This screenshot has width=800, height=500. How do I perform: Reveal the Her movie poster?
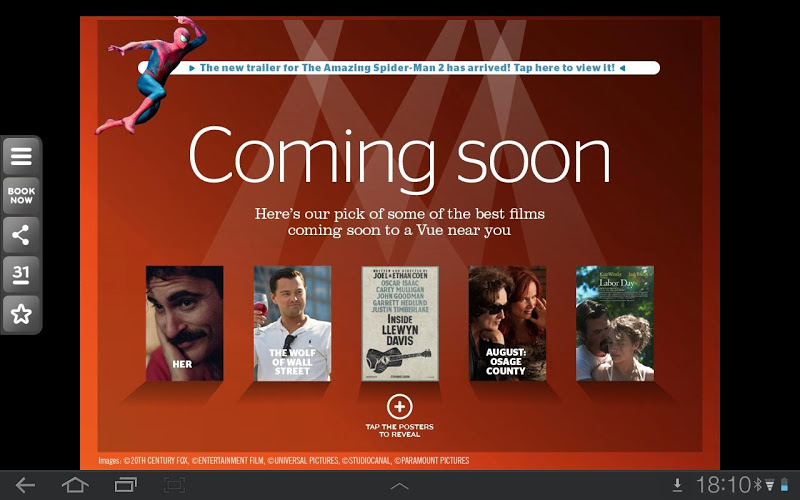pyautogui.click(x=185, y=323)
